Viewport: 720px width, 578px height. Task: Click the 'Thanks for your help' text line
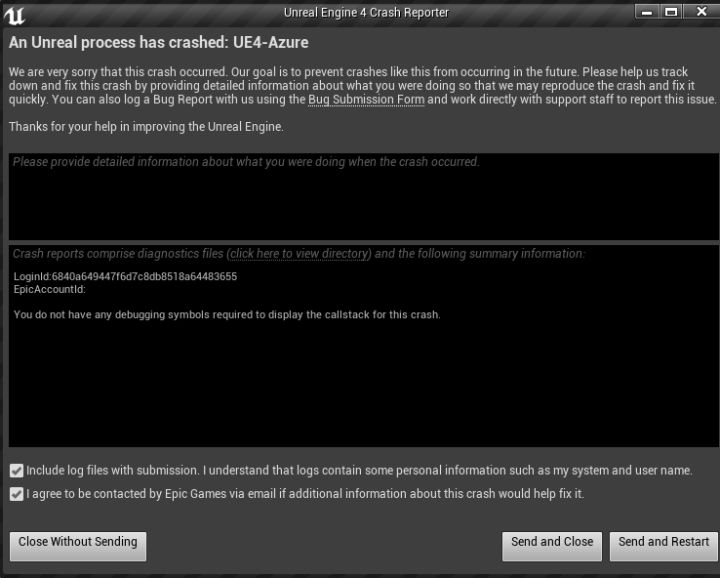(x=146, y=127)
